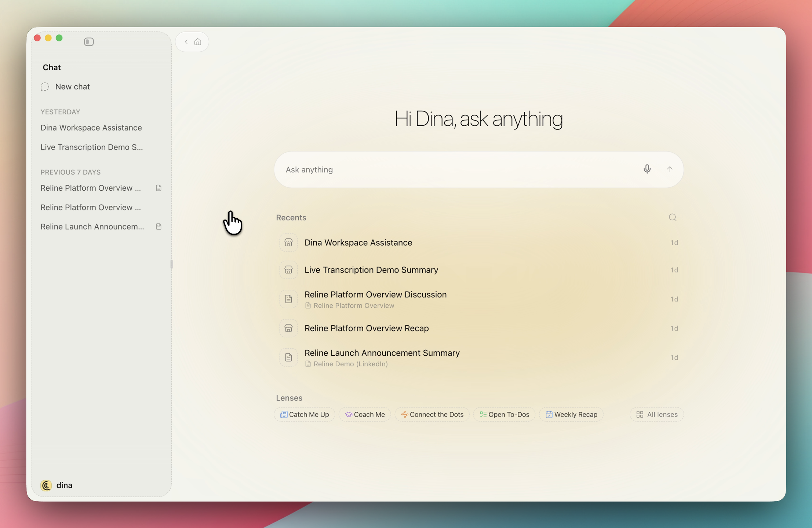
Task: Click the 1d timestamp for Reline Platform Overview Recap
Action: pos(674,328)
